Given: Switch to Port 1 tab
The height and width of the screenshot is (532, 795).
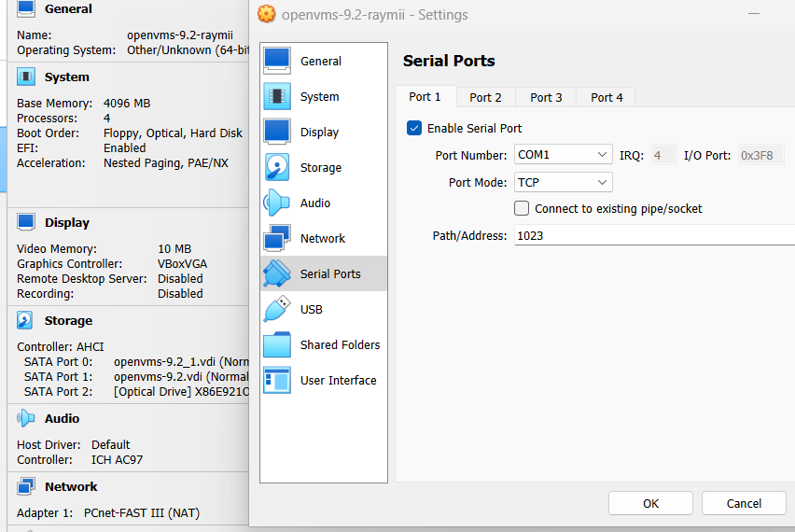Looking at the screenshot, I should click(425, 97).
